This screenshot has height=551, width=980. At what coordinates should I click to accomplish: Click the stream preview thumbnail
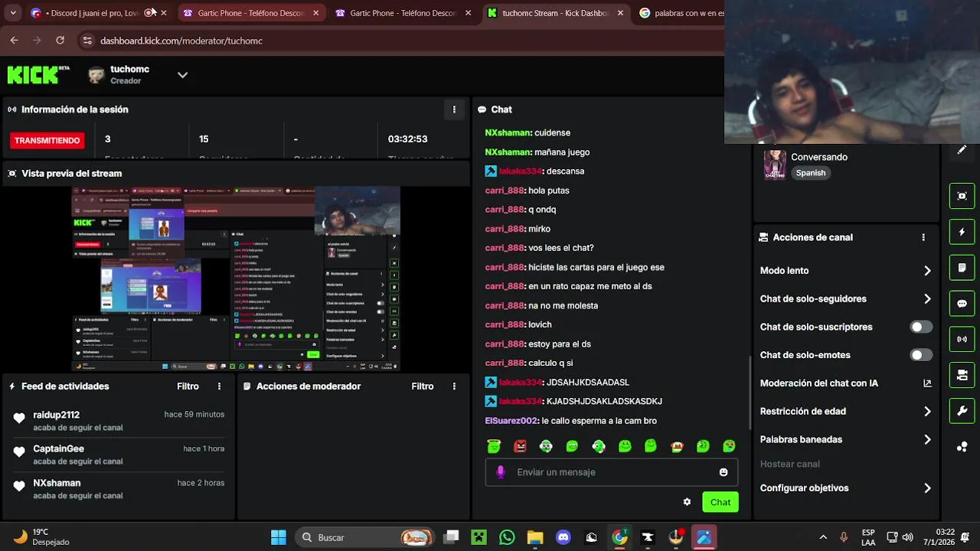(x=236, y=279)
